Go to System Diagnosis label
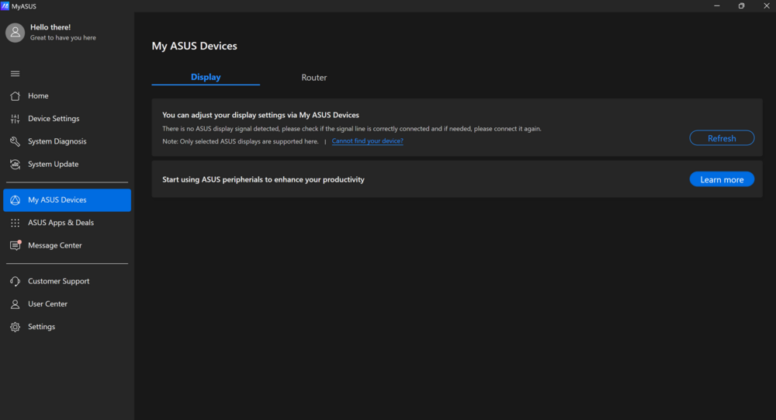Screen dimensions: 776x420 pyautogui.click(x=57, y=141)
